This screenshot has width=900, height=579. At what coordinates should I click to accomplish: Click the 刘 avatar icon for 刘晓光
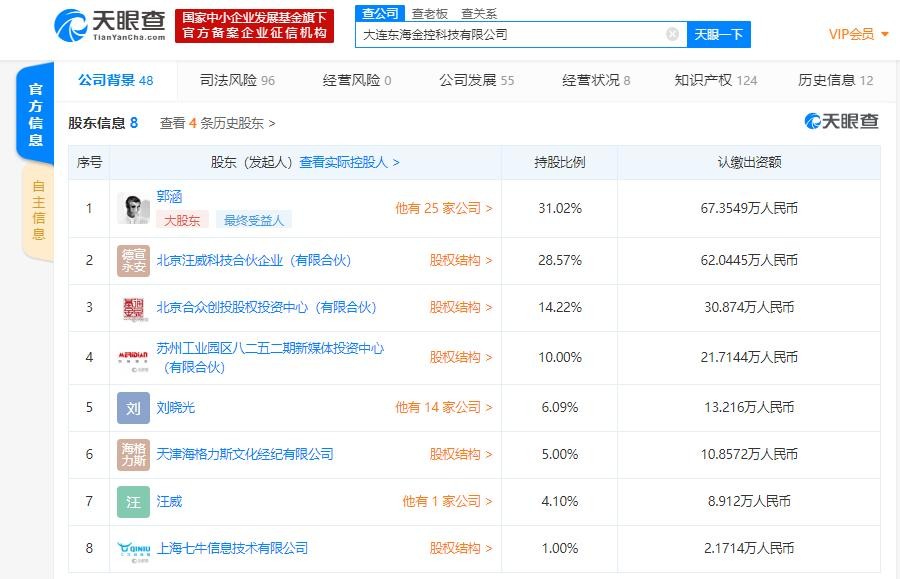coord(133,407)
